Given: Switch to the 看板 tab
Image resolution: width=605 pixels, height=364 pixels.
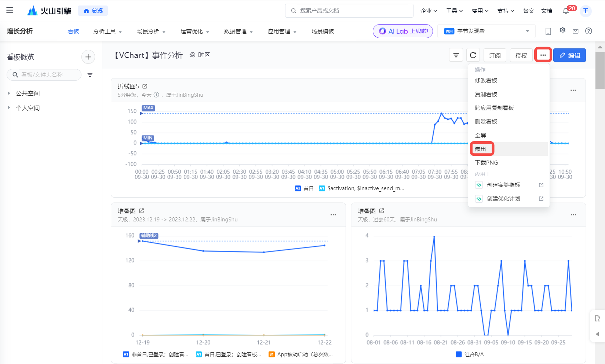Looking at the screenshot, I should tap(73, 32).
